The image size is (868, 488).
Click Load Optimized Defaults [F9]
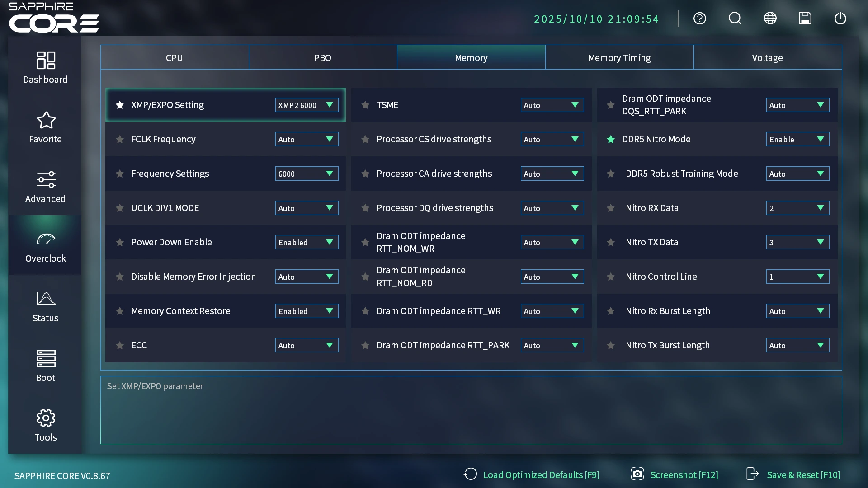(532, 474)
